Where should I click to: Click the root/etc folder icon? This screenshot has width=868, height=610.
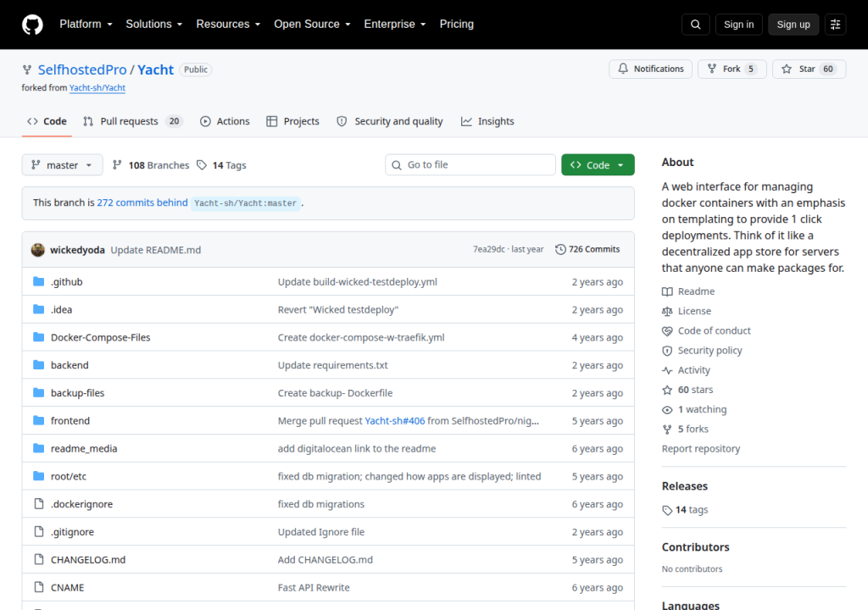point(39,476)
